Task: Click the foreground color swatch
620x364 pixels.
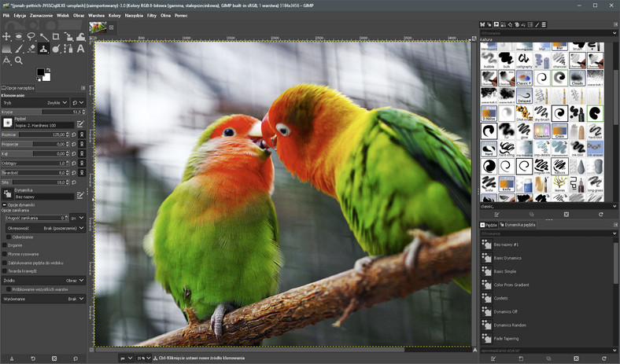Action: 40,72
